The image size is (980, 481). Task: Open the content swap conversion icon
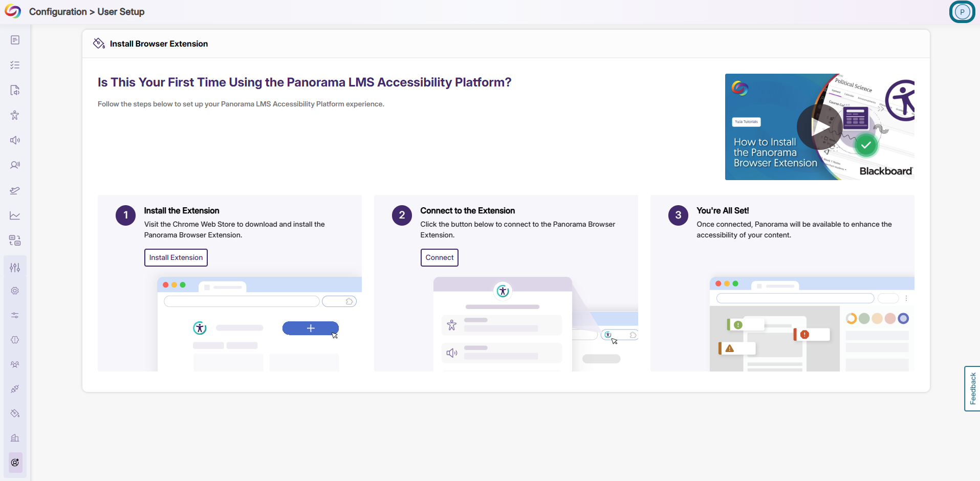point(15,240)
